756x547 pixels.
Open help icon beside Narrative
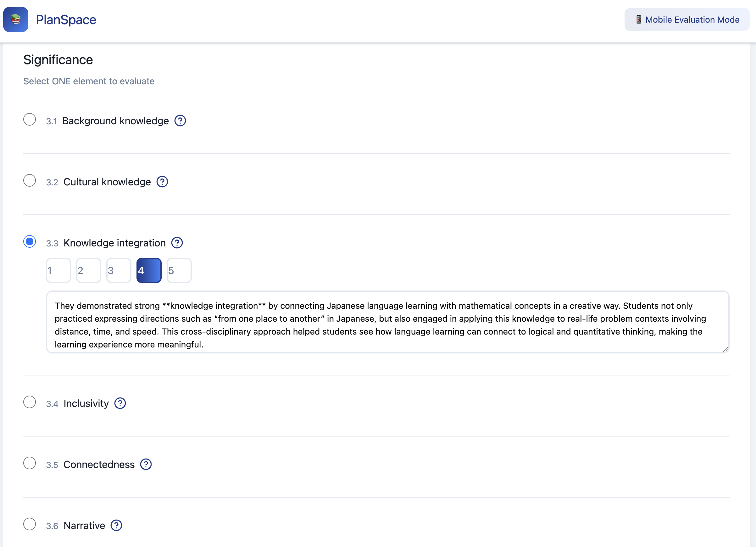(116, 525)
